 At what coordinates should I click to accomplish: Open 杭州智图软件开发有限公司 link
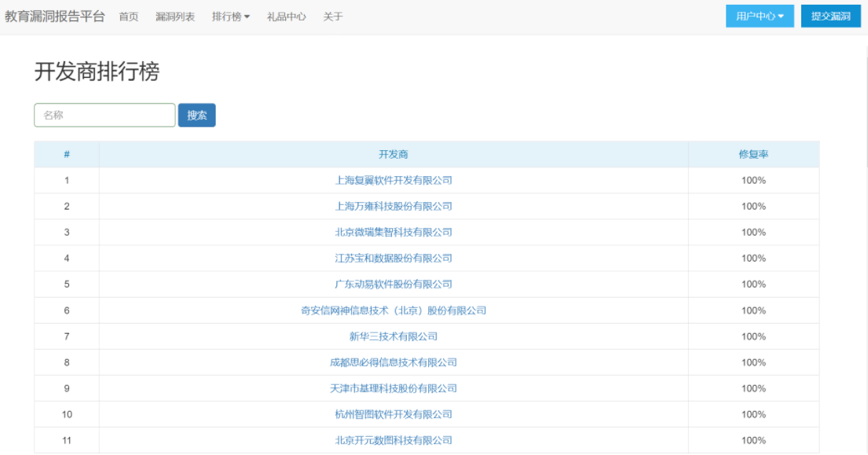coord(394,415)
